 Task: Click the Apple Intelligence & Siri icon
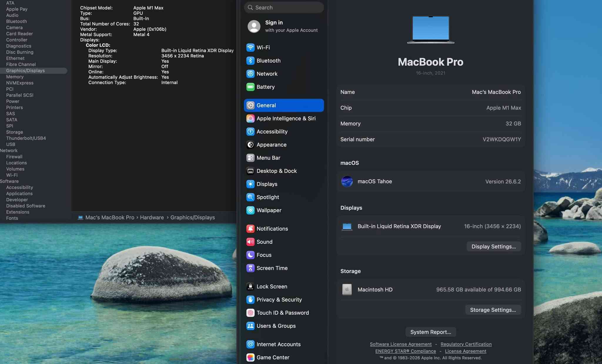click(x=250, y=118)
